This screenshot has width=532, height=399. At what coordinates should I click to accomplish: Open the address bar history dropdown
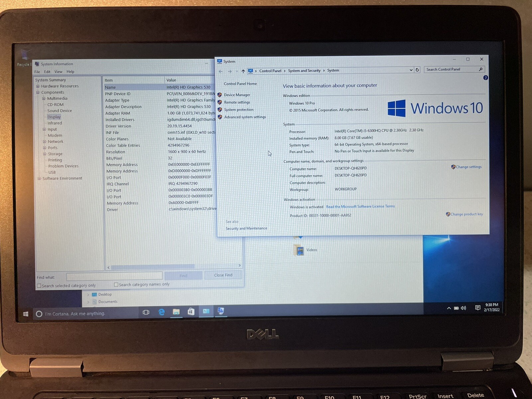pyautogui.click(x=411, y=70)
